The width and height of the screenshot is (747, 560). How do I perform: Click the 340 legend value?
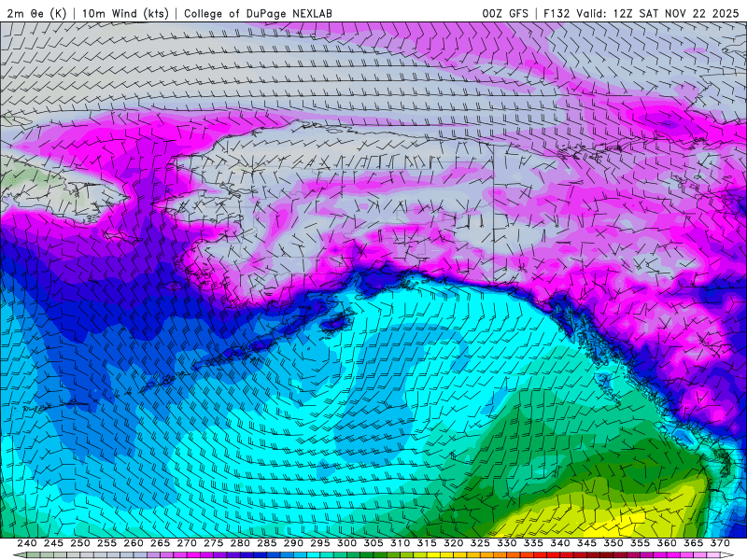pyautogui.click(x=560, y=543)
